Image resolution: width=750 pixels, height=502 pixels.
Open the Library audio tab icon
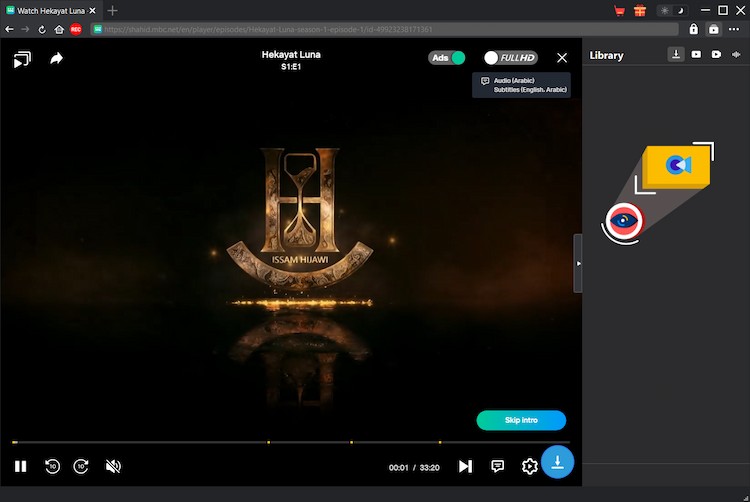pyautogui.click(x=736, y=55)
